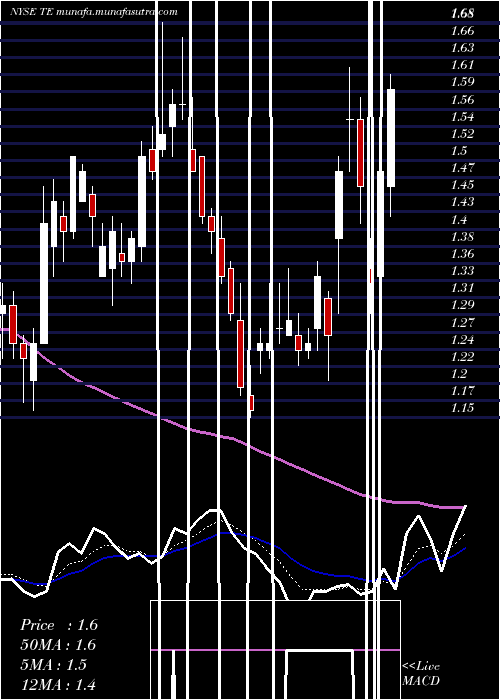This screenshot has height=700, width=500.
Task: Click the 1.24 price level label
Action: coord(462,339)
